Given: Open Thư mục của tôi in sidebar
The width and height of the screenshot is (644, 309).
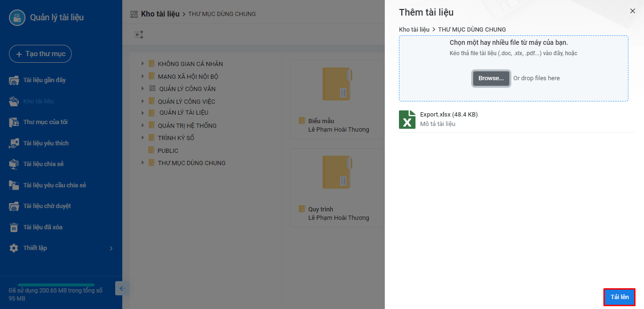Looking at the screenshot, I should 45,122.
